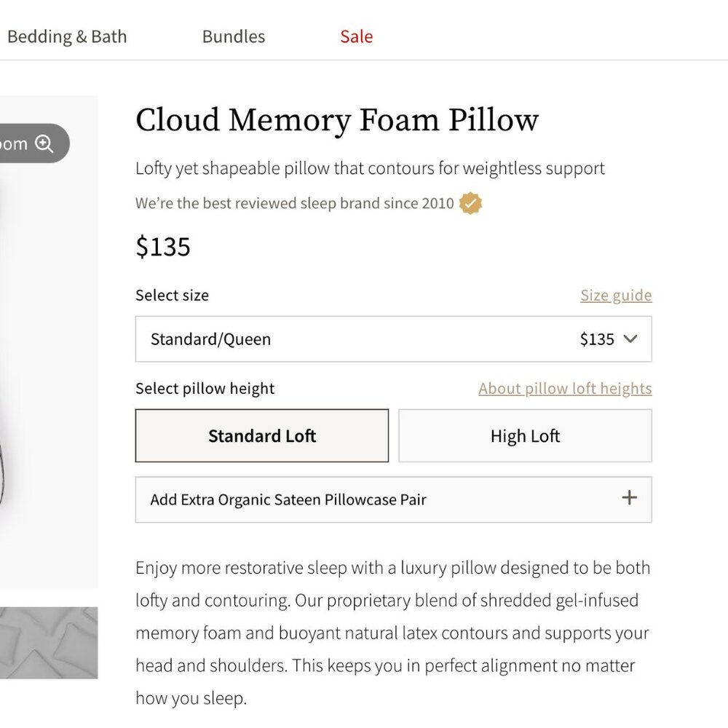This screenshot has width=728, height=728.
Task: Click the $135 price below the tagline
Action: coord(163,247)
